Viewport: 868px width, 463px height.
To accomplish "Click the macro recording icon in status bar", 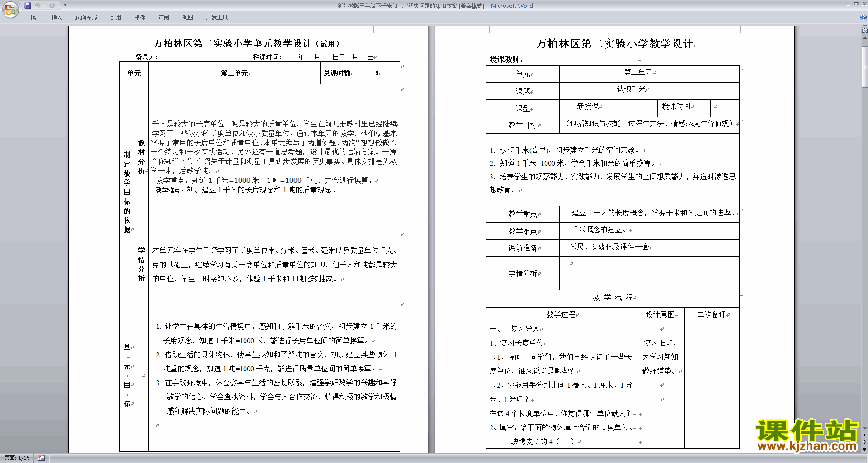I will tap(41, 458).
